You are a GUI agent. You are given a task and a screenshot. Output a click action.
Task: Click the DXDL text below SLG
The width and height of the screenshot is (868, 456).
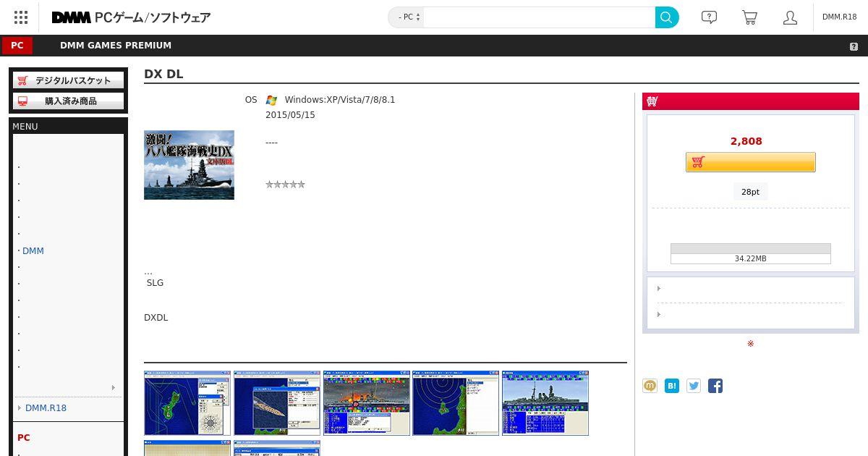156,318
